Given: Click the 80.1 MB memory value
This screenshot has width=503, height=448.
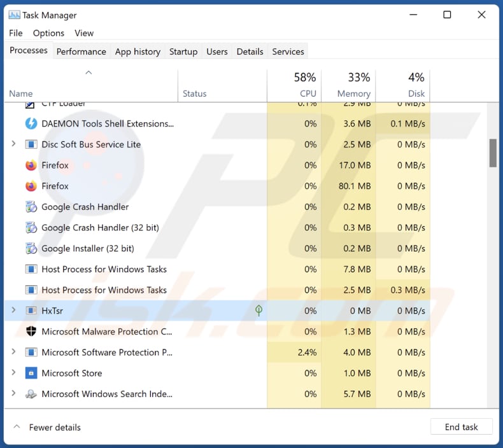Looking at the screenshot, I should pos(355,186).
